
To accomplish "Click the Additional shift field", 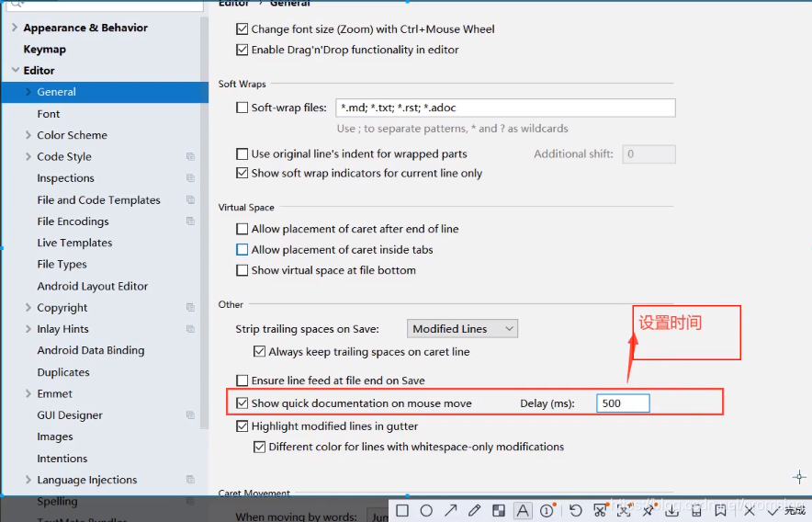I will tap(648, 154).
